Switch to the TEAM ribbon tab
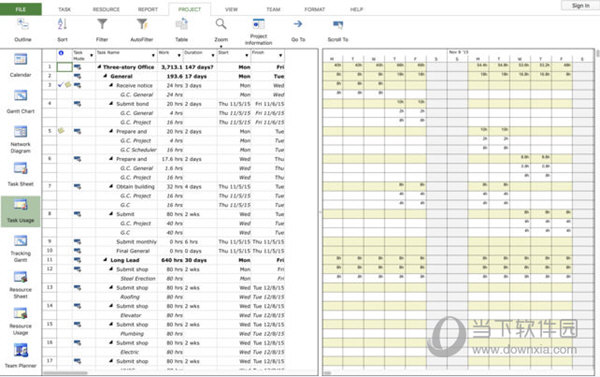 pos(273,9)
